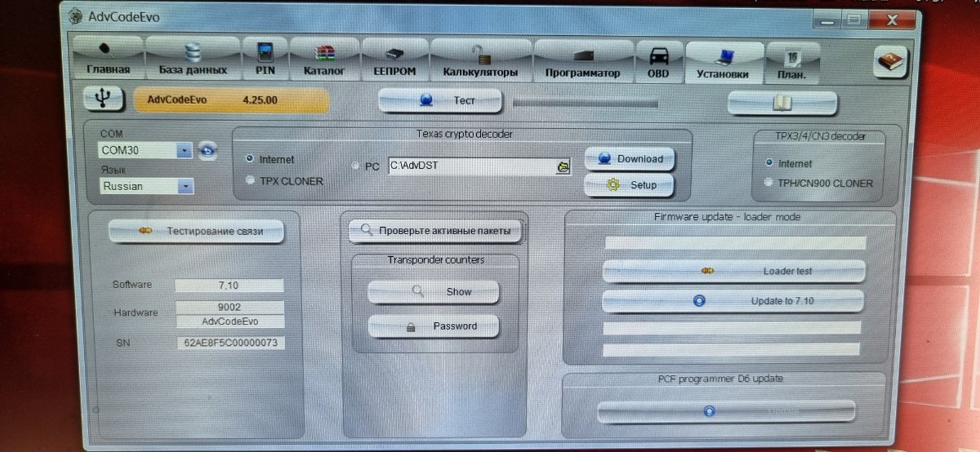The width and height of the screenshot is (980, 452).
Task: Select the Internet radio in Texas crypto decoder
Action: coord(250,159)
